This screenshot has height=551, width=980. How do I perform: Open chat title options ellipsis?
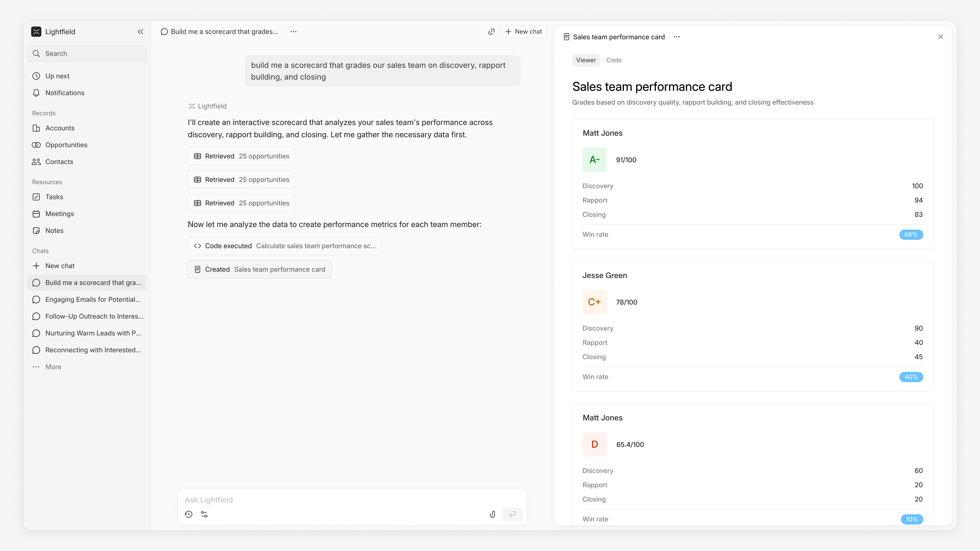tap(293, 32)
